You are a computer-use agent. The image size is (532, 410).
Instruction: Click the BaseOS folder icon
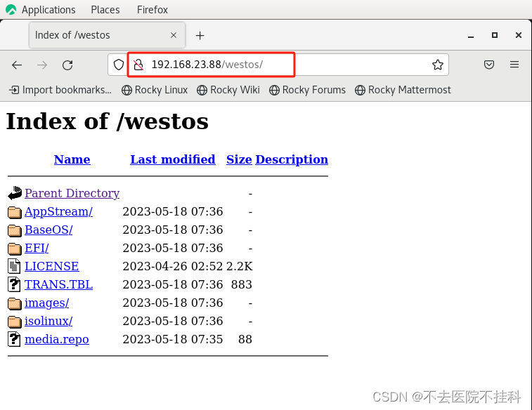[15, 230]
